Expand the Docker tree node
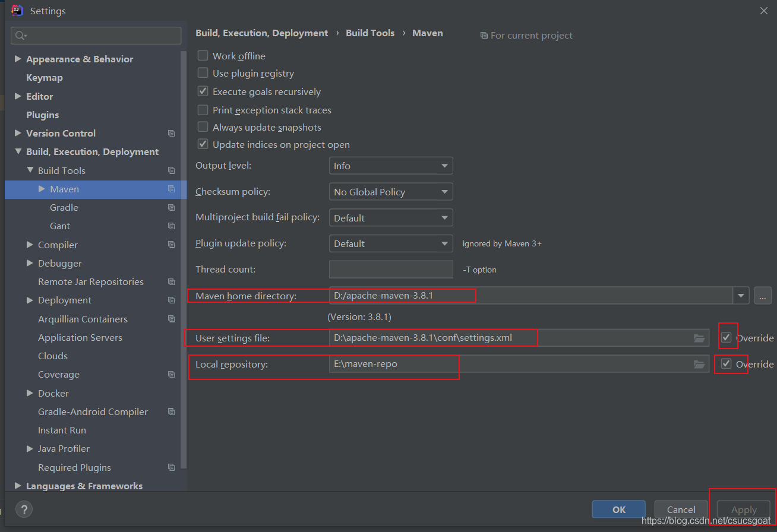 (30, 393)
